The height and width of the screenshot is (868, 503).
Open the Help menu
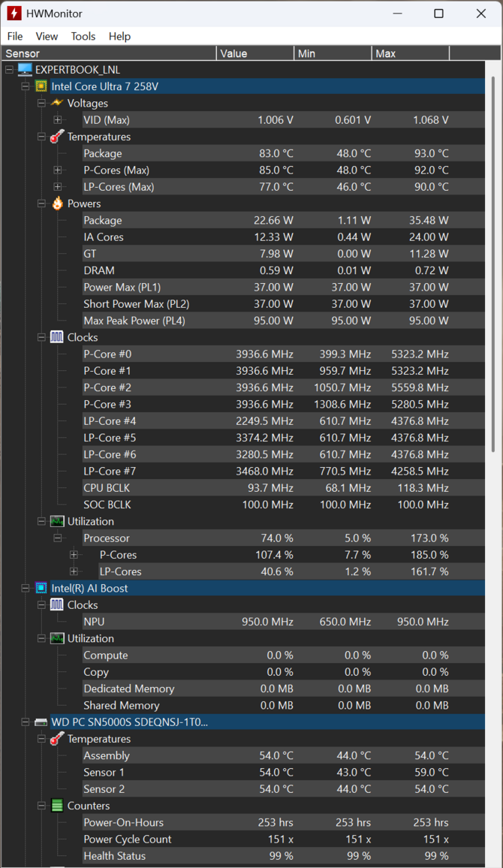119,36
